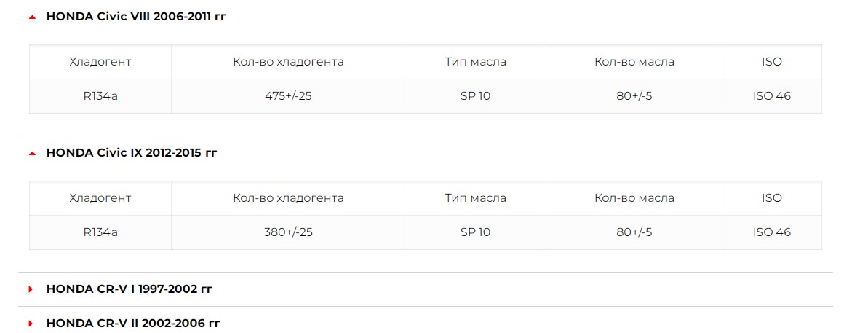The width and height of the screenshot is (868, 333).
Task: Click ISO 46 value in Civic VIII table
Action: click(x=772, y=96)
